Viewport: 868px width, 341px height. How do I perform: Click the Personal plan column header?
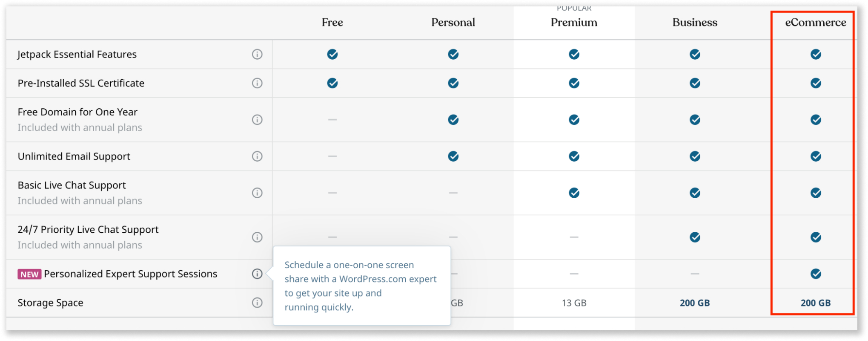[x=453, y=22]
